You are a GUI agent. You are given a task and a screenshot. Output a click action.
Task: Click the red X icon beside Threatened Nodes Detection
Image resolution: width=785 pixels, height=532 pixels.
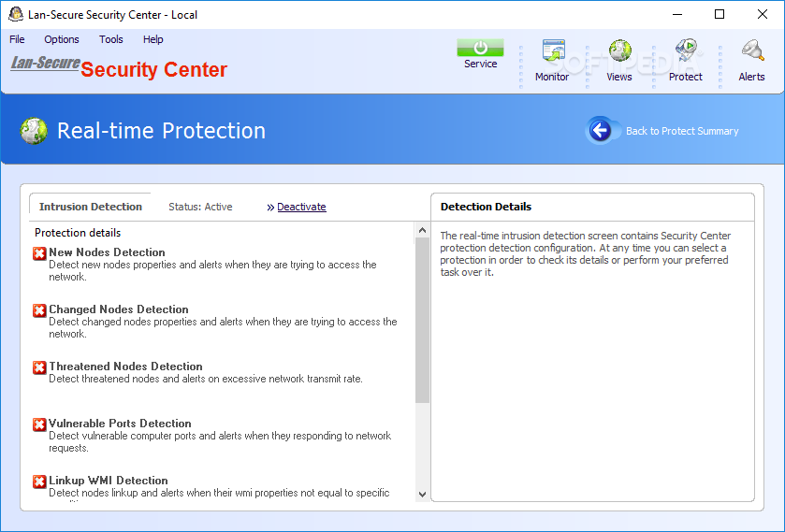[39, 367]
